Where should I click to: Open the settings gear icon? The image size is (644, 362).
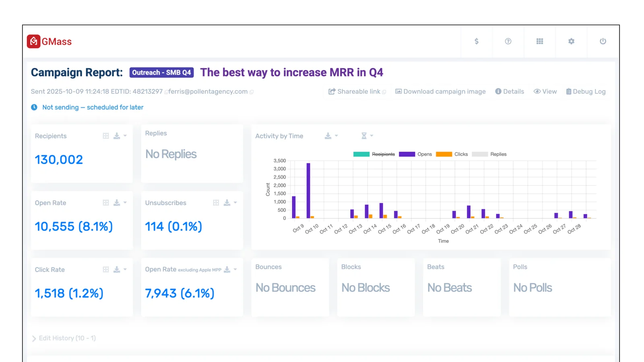[x=571, y=41]
